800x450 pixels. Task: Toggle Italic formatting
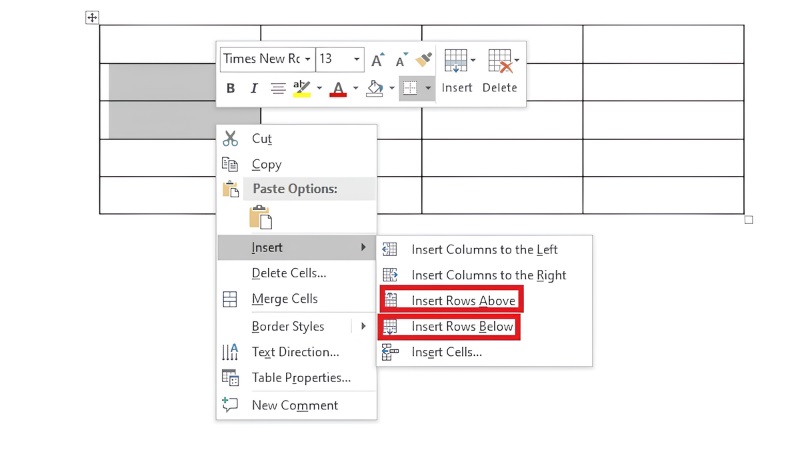click(254, 88)
